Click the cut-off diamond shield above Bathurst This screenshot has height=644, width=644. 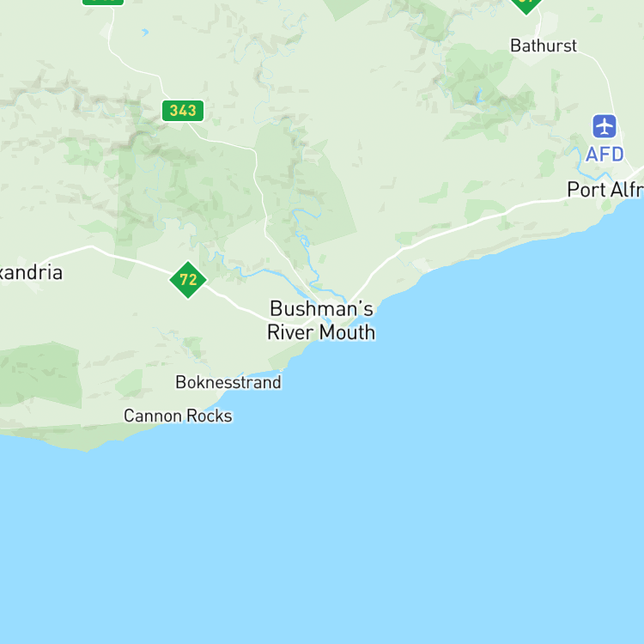coord(526,6)
